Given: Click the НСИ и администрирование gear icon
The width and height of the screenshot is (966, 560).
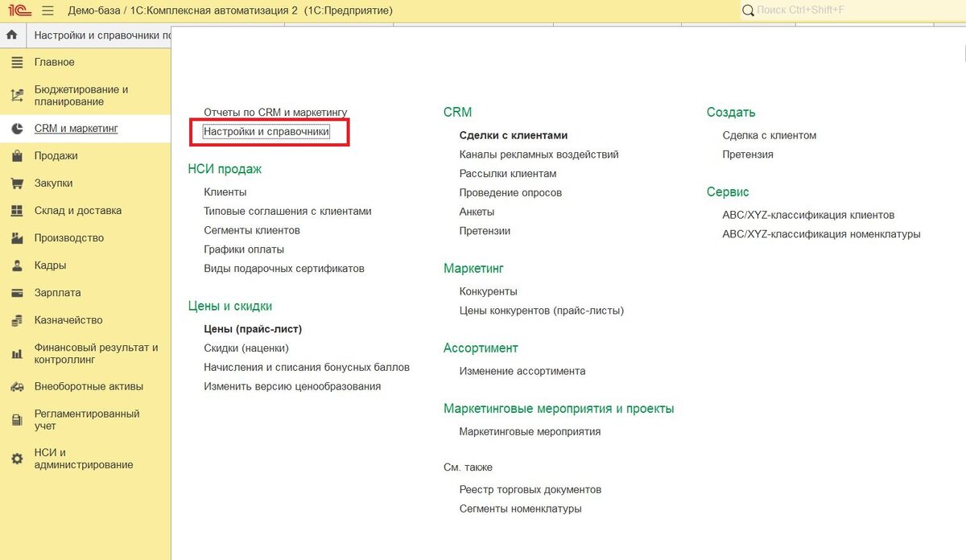Looking at the screenshot, I should [17, 459].
